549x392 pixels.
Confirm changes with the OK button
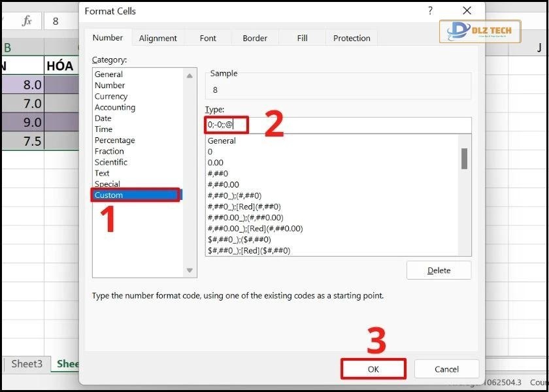pos(373,368)
